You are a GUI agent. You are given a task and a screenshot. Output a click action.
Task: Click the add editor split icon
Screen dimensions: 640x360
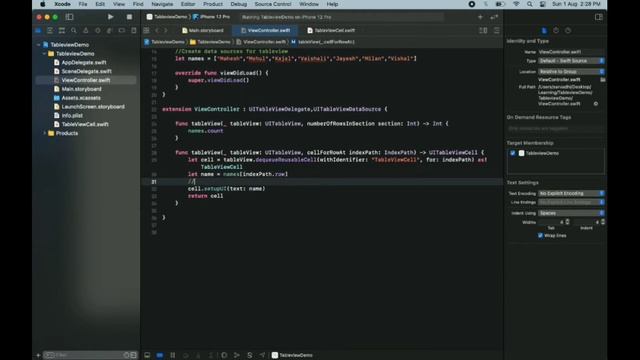click(x=483, y=30)
